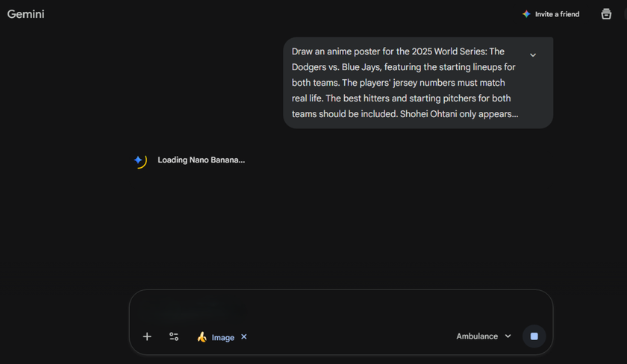Click into the prompt input field
This screenshot has width=627, height=364.
340,307
